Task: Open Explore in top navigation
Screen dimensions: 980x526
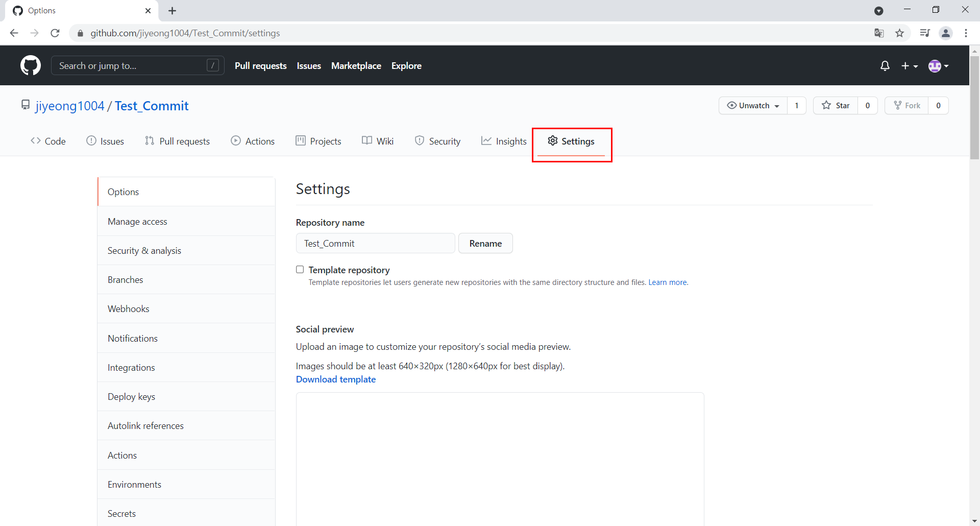Action: (406, 66)
